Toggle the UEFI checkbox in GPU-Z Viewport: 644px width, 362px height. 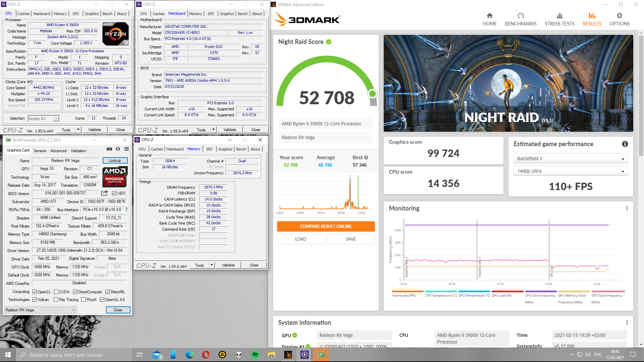(x=114, y=193)
